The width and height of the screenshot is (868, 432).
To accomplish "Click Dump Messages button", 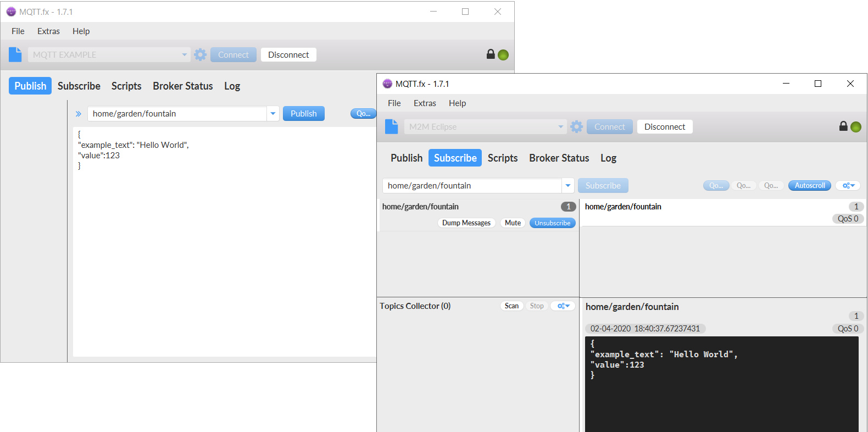I will click(466, 223).
